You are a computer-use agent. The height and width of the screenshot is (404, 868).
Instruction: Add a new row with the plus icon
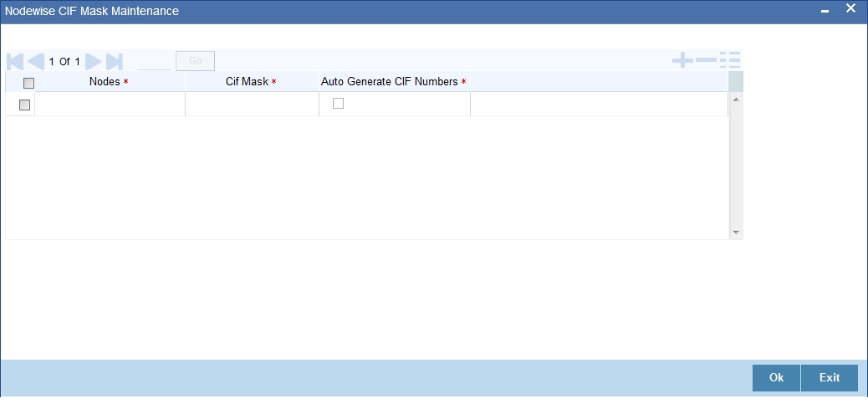pyautogui.click(x=682, y=59)
